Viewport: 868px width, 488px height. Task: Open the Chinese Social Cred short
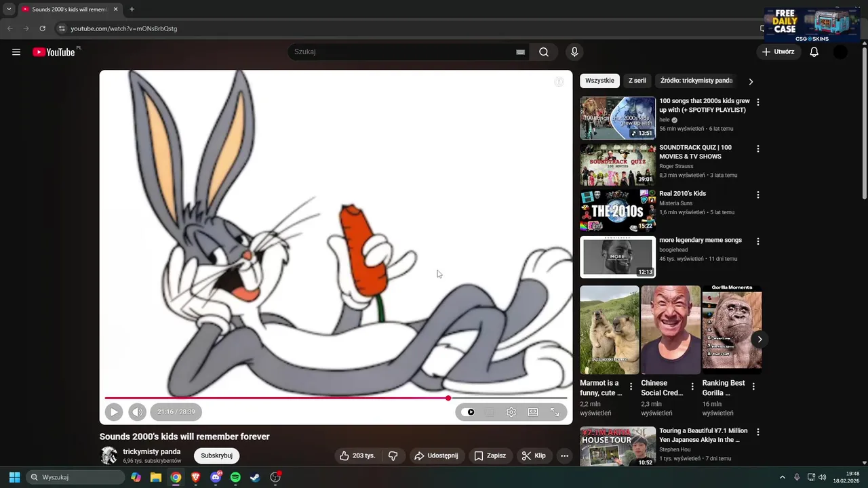[x=671, y=330]
